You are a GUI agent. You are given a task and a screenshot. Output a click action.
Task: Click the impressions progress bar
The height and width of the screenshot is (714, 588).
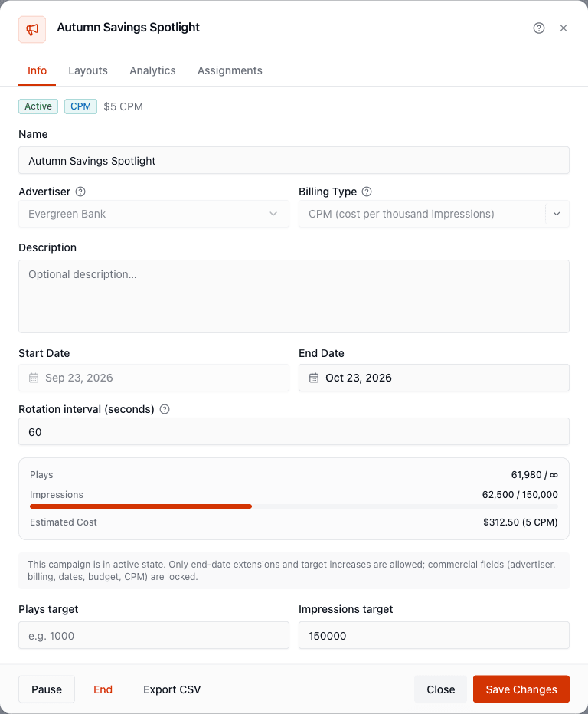[294, 506]
